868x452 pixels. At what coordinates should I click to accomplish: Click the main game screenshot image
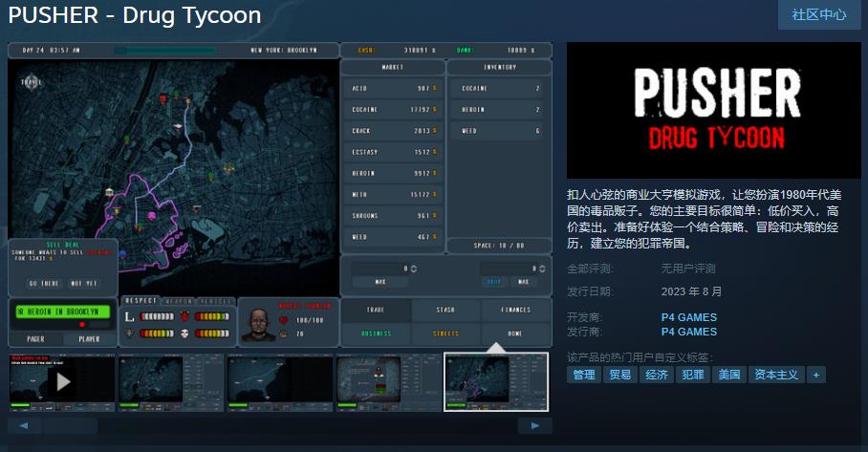[280, 195]
